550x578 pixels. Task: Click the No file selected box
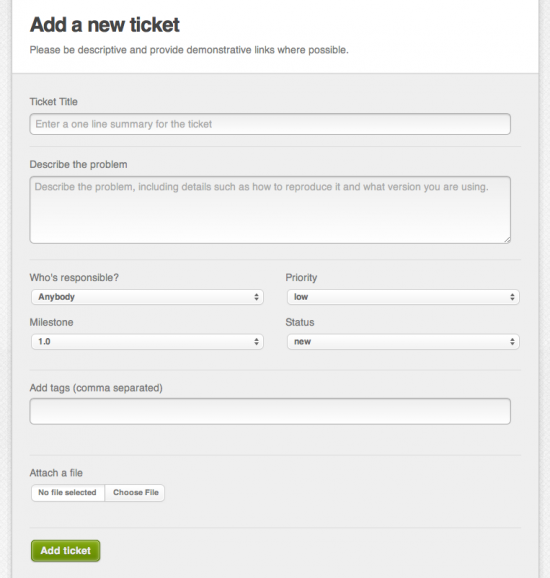click(x=68, y=493)
